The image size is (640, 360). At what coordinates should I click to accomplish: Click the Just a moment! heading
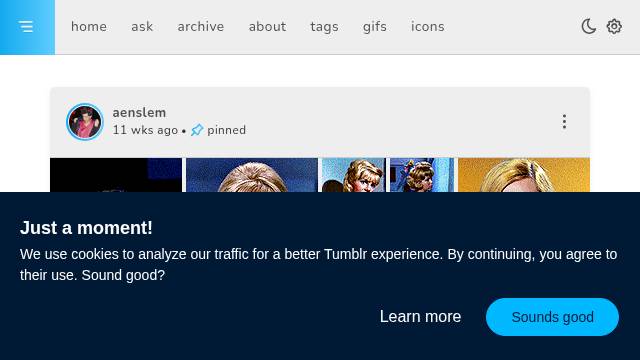[86, 228]
